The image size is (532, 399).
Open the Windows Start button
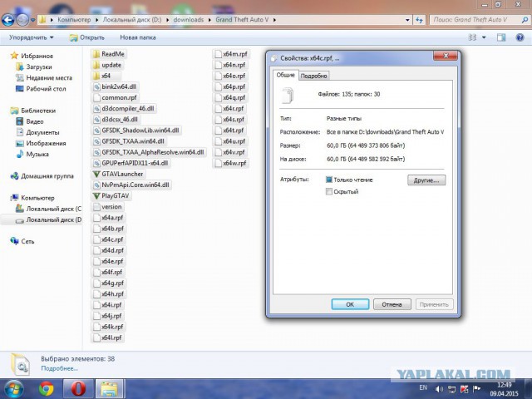tap(13, 389)
